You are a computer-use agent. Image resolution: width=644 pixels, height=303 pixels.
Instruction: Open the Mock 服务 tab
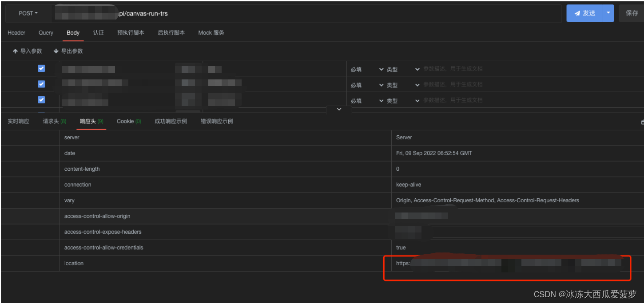211,32
